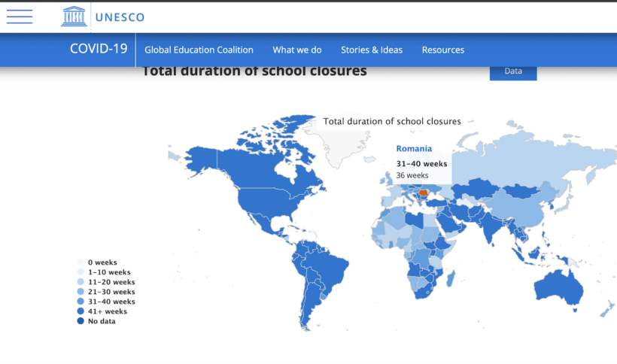Open the hamburger navigation menu

point(20,17)
